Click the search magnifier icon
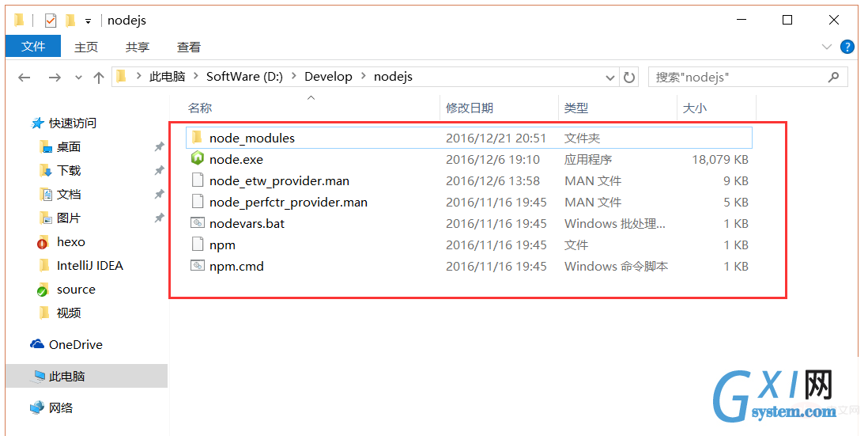 (834, 77)
